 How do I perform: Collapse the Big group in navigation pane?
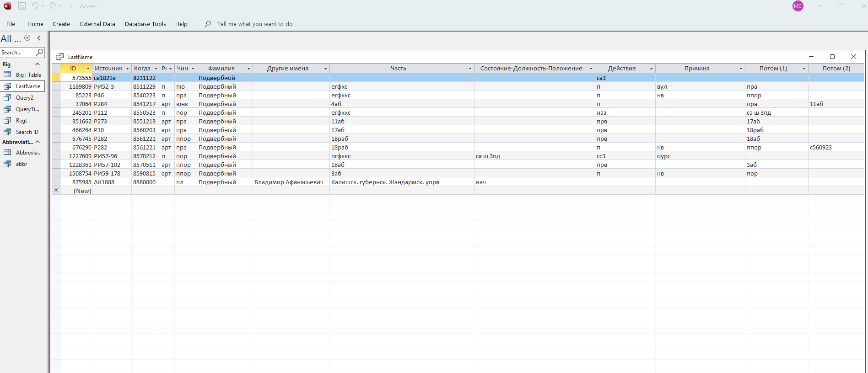tap(38, 64)
